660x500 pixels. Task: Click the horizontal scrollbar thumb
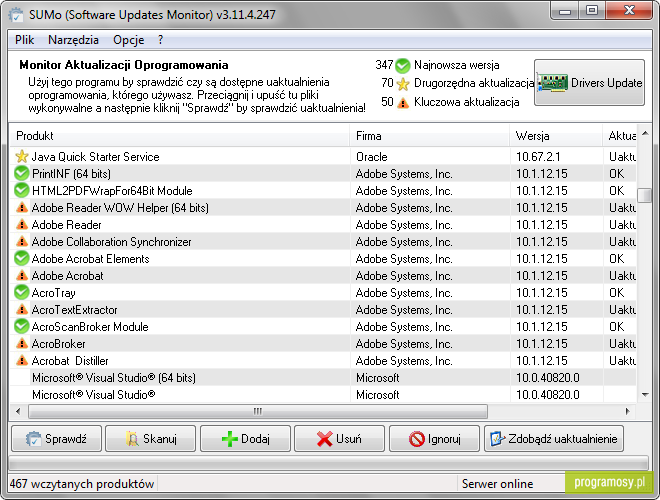click(x=258, y=412)
